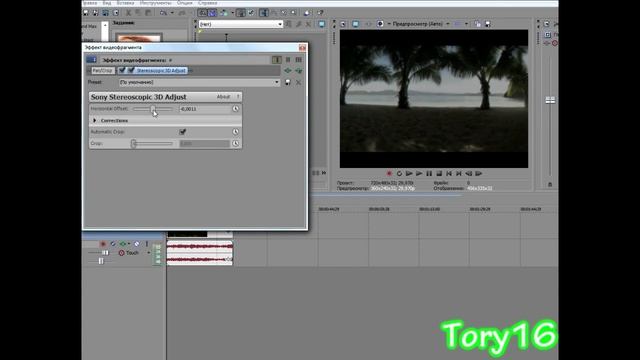
Task: Stop the preview playback
Action: tap(439, 173)
